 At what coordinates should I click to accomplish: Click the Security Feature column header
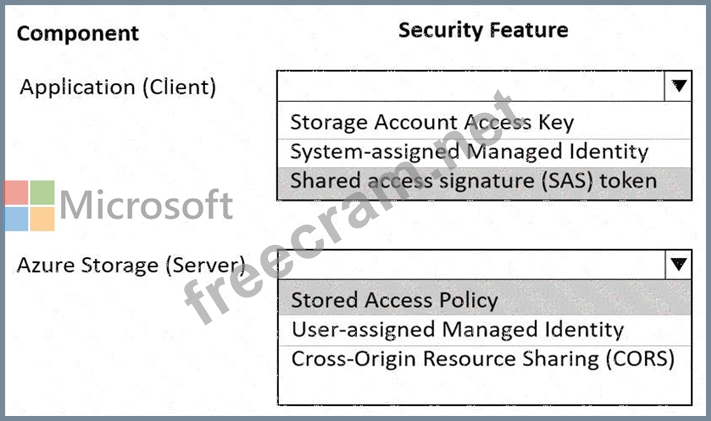tap(483, 30)
